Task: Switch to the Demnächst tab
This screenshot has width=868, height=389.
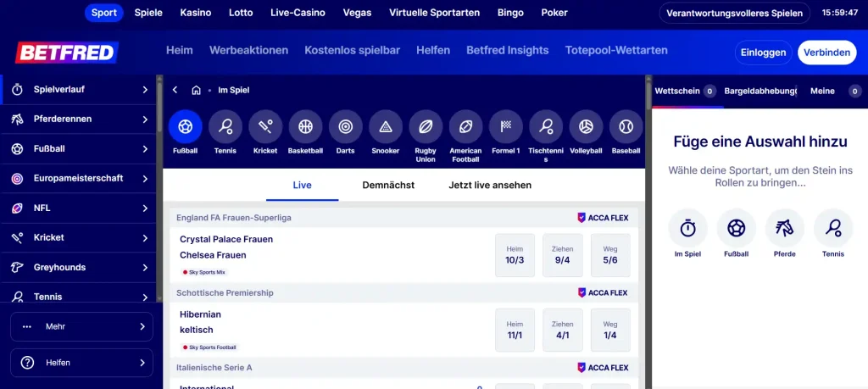Action: coord(388,186)
